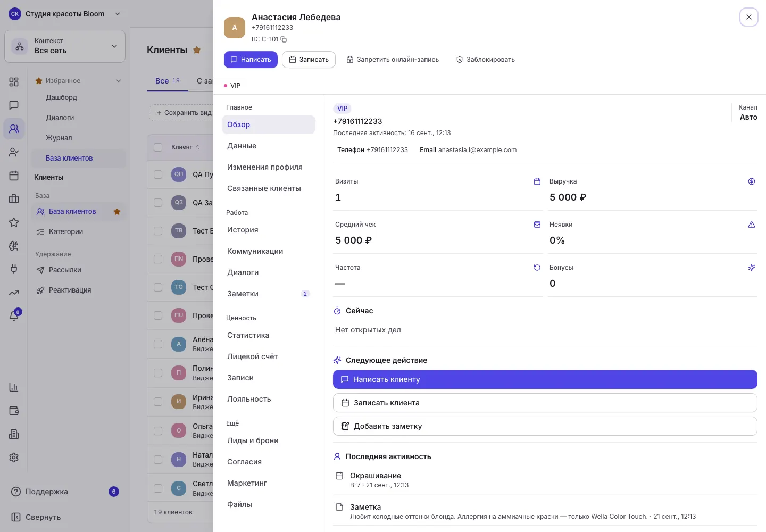This screenshot has width=766, height=532.
Task: Click the icon on Средний чек card
Action: (537, 225)
